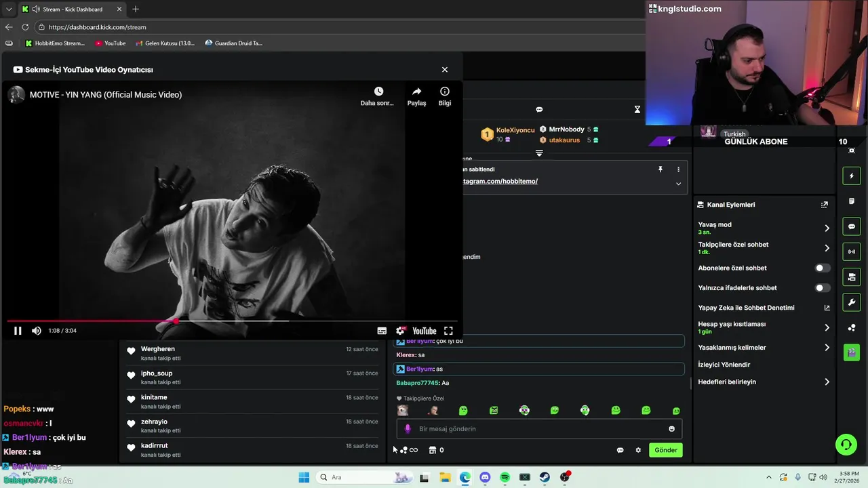Click kadirrrut follower entry

(x=252, y=451)
